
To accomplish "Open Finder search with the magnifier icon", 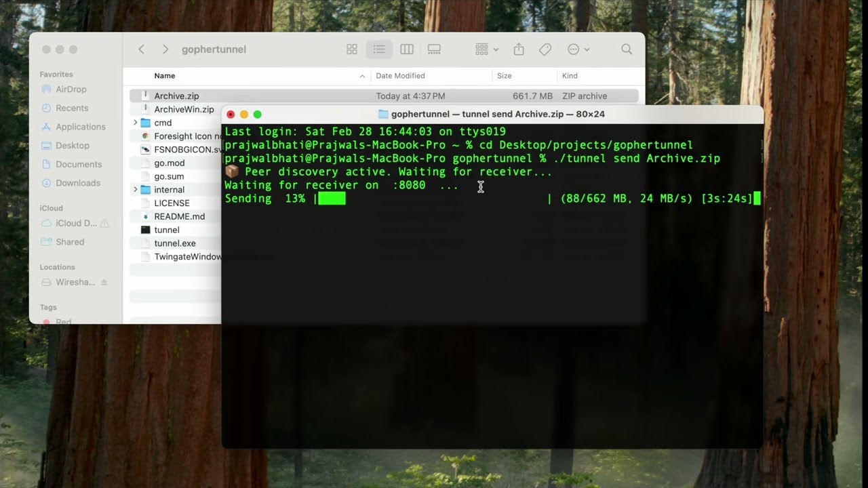I will point(626,49).
